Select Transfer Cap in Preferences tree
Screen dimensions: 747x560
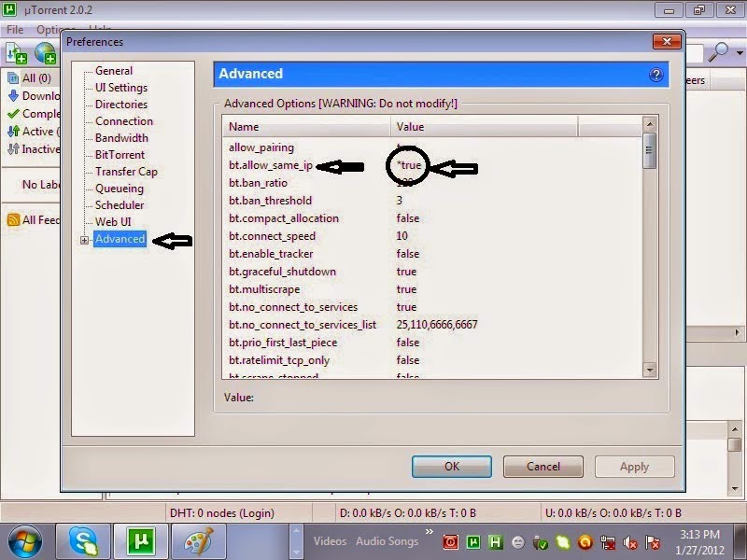click(x=126, y=172)
